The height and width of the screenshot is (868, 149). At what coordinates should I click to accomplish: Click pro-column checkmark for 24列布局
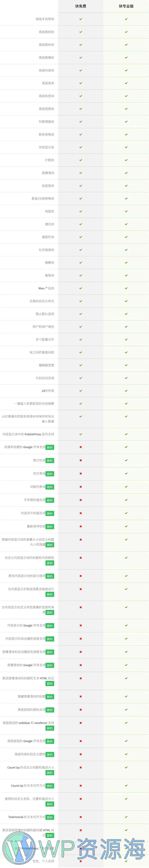(x=126, y=391)
